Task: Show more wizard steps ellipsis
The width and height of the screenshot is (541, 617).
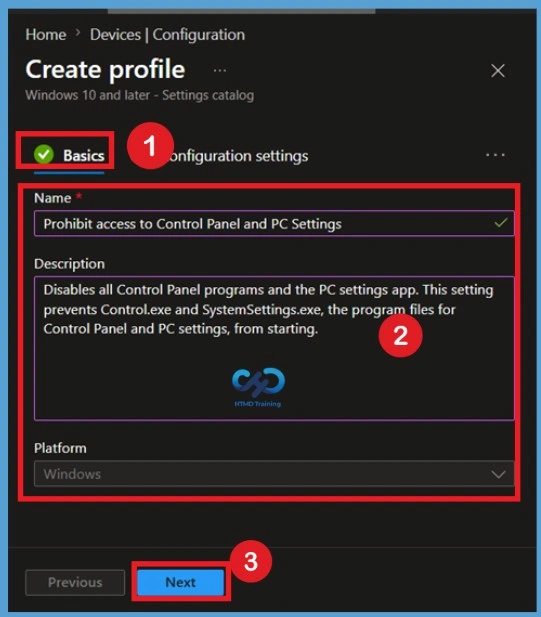Action: 495,155
